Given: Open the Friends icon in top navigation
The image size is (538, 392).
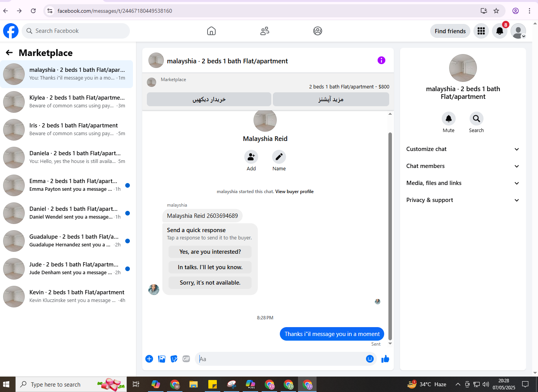Looking at the screenshot, I should (x=265, y=31).
